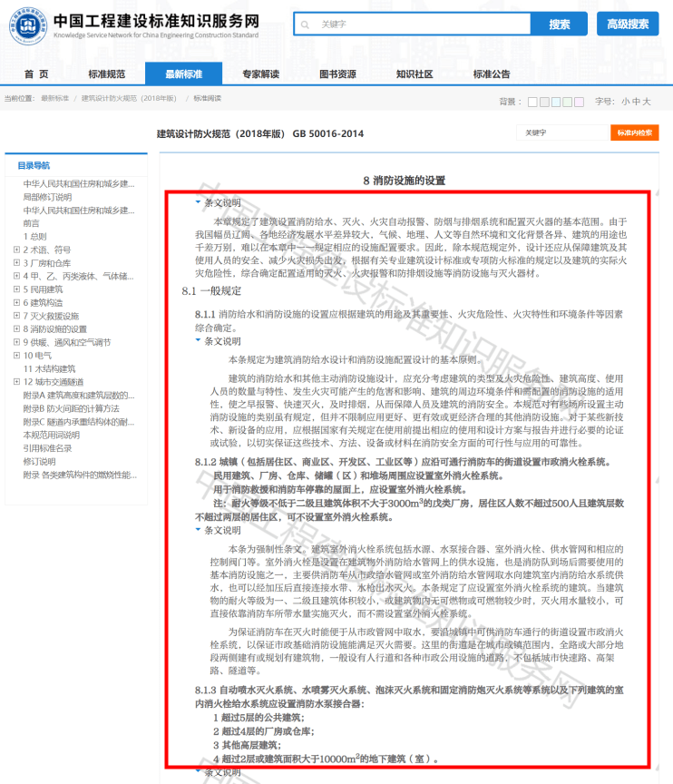Collapse the 条文说明 arrow under 8.1.1
Viewport: 673px width, 784px height.
click(198, 340)
